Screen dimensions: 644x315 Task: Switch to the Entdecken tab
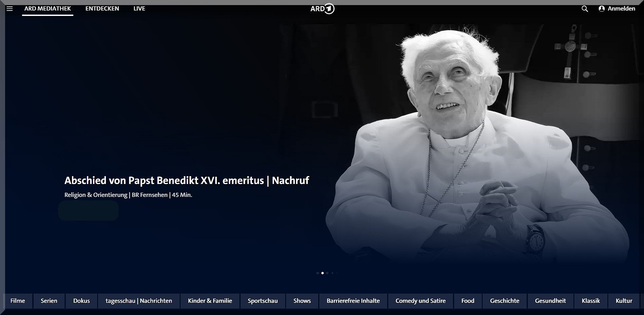[102, 8]
